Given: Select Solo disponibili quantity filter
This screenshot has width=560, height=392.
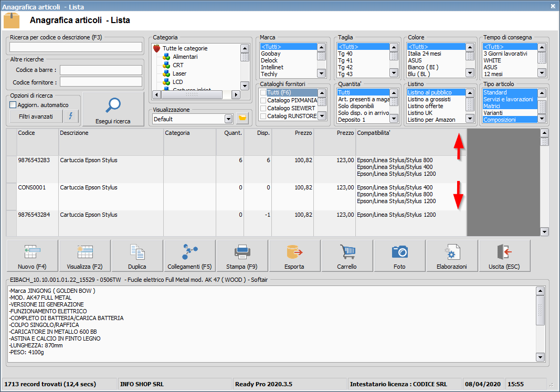Looking at the screenshot, I should (x=356, y=106).
